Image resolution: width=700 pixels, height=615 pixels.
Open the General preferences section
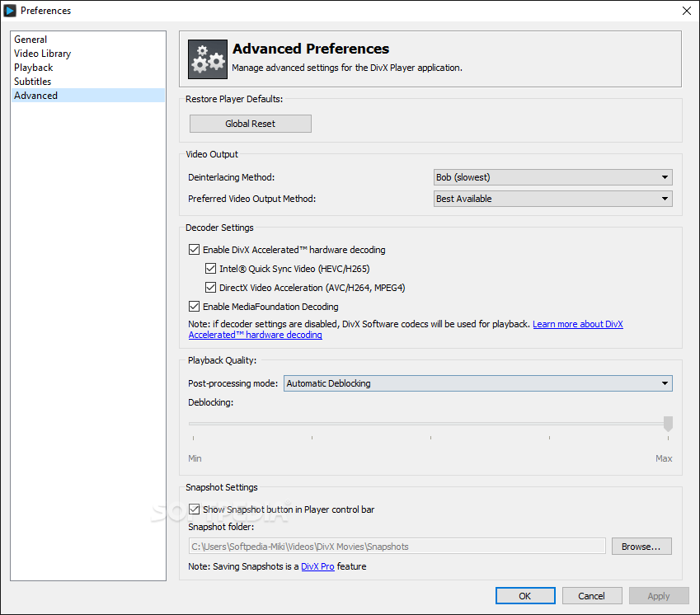[88, 40]
